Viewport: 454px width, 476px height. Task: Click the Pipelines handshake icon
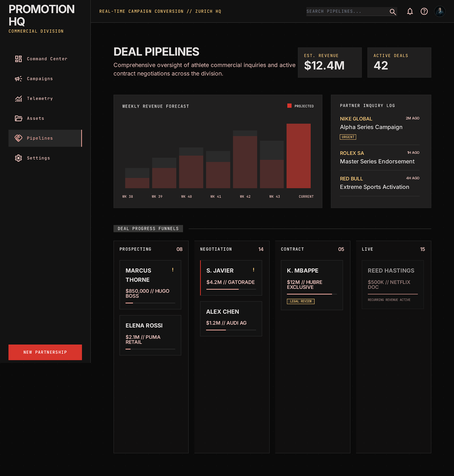(18, 138)
